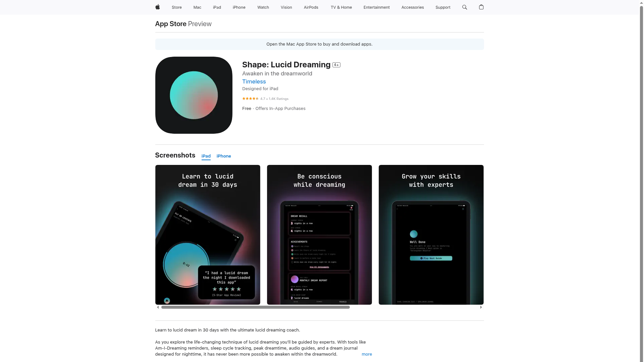Open the Timeless developer link
Screen dimensions: 644x362
[x=254, y=81]
